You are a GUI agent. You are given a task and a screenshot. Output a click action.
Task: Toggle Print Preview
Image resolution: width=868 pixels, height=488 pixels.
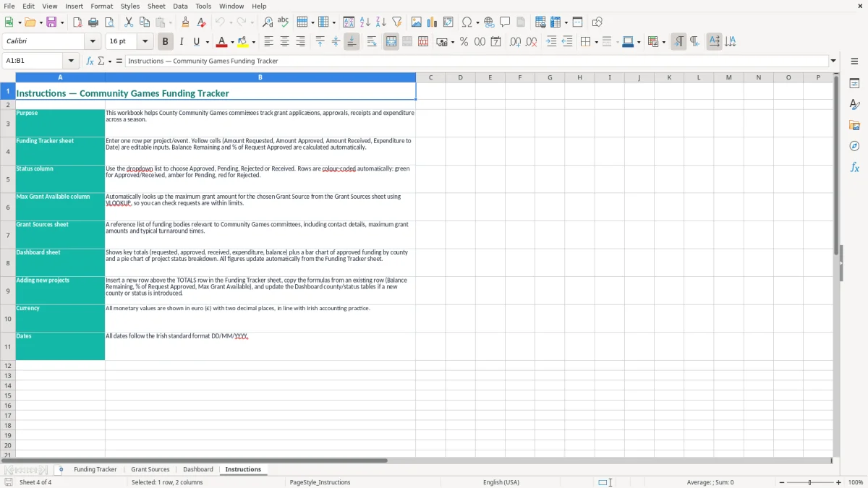click(x=109, y=22)
